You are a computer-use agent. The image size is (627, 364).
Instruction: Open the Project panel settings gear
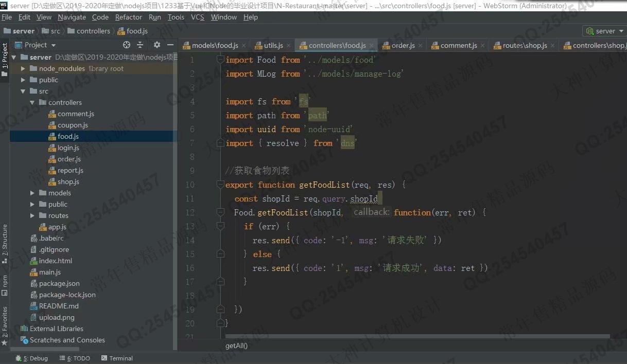pos(157,45)
